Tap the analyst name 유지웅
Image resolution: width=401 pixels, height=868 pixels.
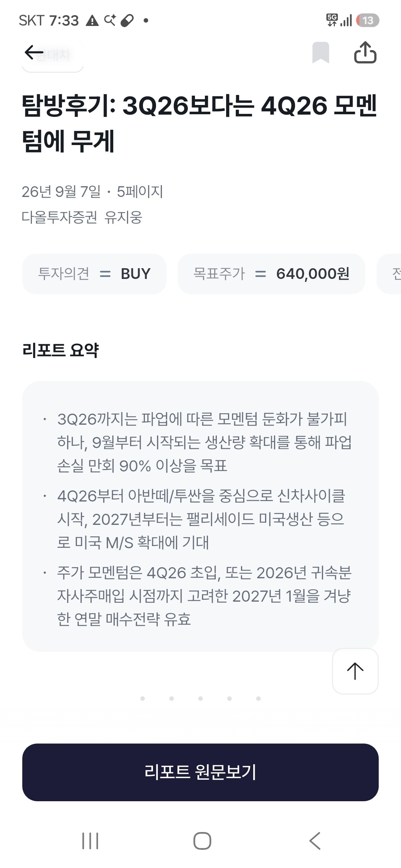(123, 217)
